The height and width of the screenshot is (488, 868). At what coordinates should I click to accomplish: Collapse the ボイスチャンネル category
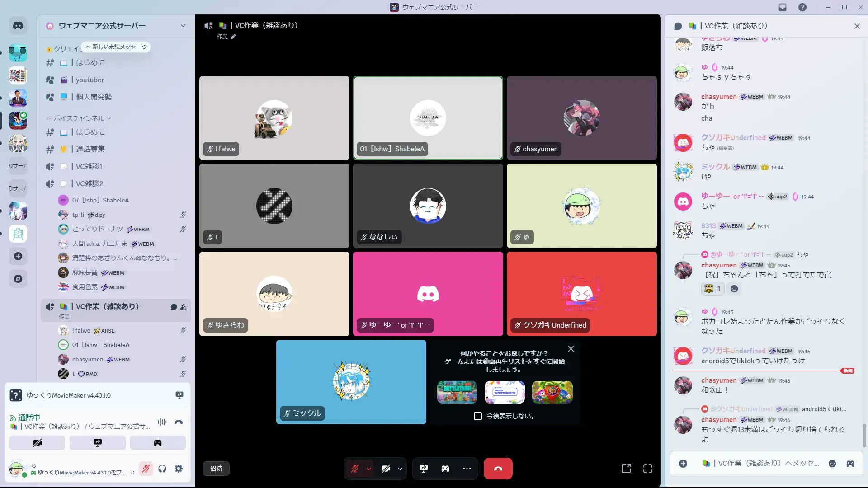[x=79, y=118]
